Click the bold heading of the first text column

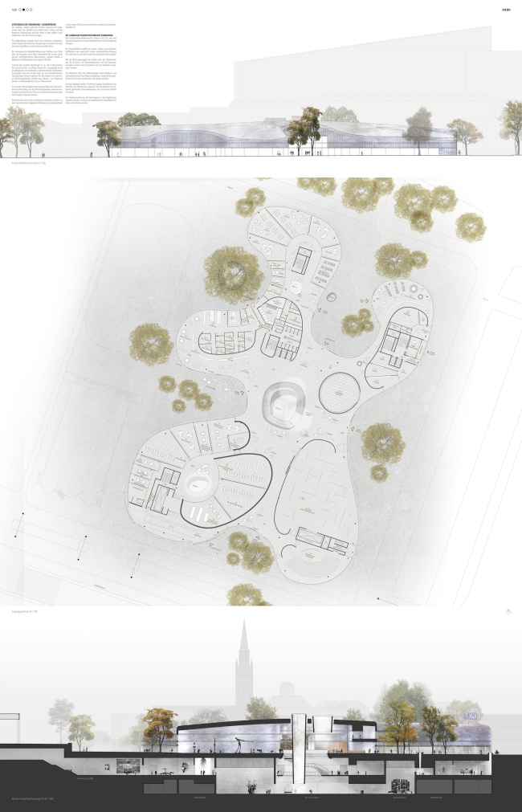(x=33, y=26)
